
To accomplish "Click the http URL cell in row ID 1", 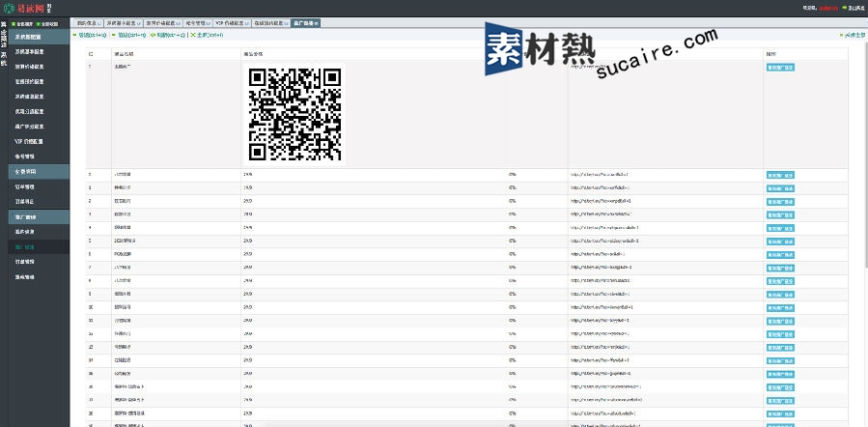I will [x=665, y=187].
